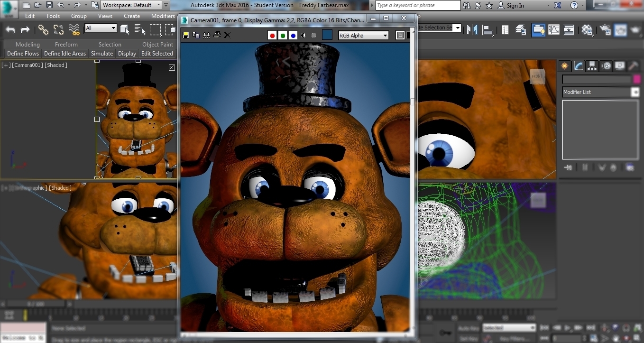This screenshot has height=343, width=644.
Task: Pick the Rectangular Selection Region tool
Action: (156, 30)
